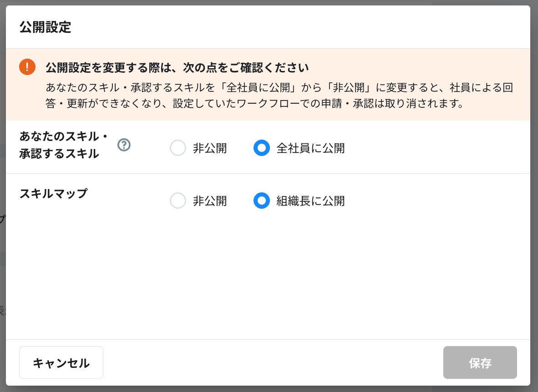Click the orange warning exclamation icon
The image size is (538, 392).
point(27,67)
